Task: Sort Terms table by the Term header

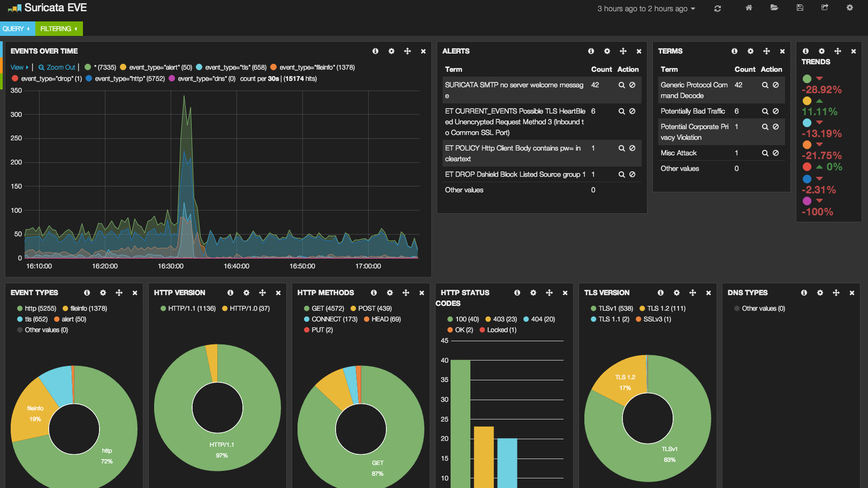Action: (669, 70)
